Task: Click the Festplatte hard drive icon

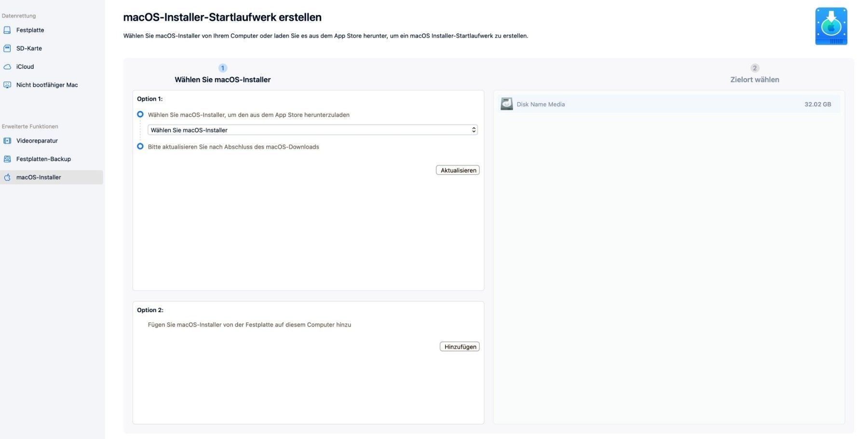Action: point(7,30)
